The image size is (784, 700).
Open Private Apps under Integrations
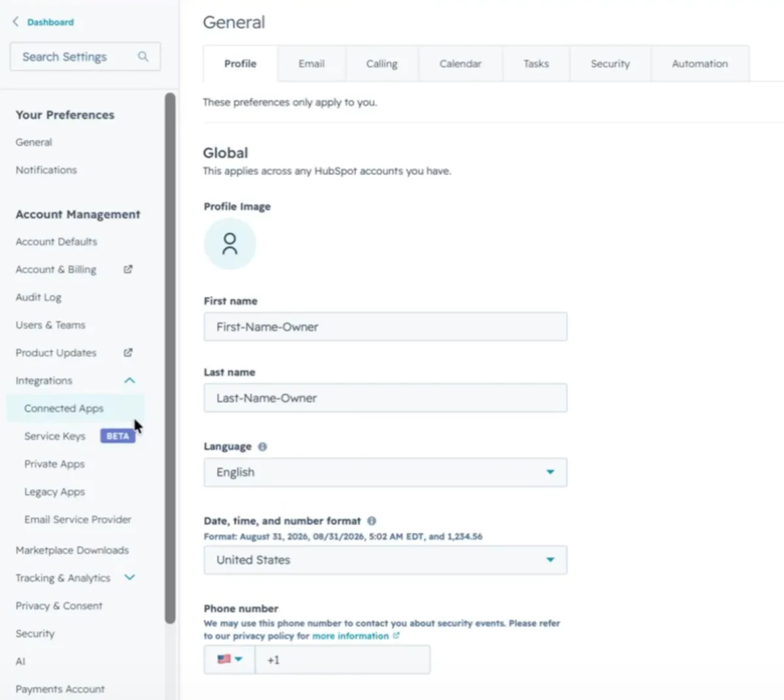[x=54, y=464]
